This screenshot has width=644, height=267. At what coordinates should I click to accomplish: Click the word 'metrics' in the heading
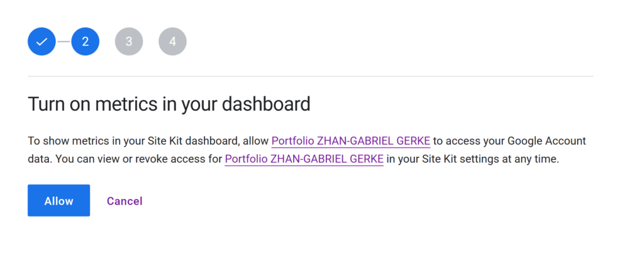[x=126, y=104]
